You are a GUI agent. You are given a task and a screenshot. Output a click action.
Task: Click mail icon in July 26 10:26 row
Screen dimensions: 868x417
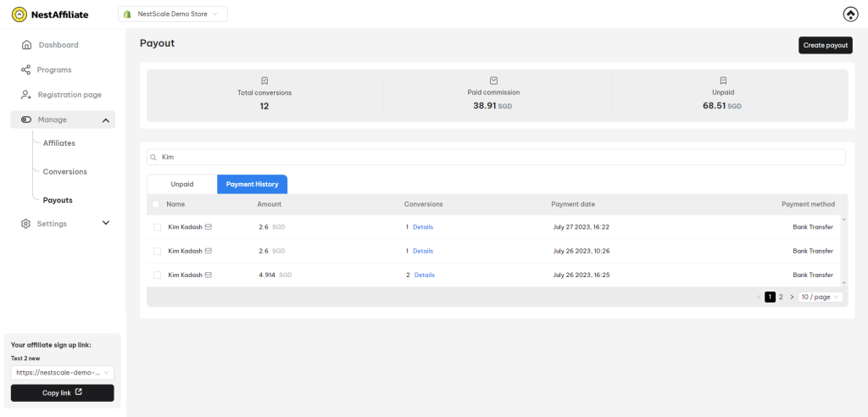click(209, 251)
